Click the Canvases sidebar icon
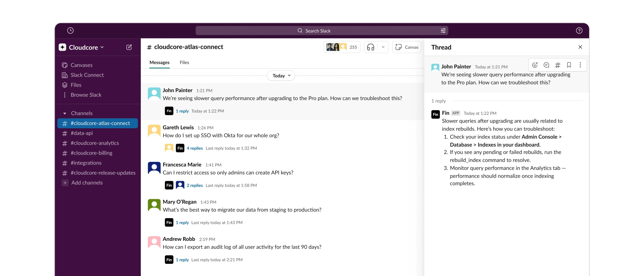Image resolution: width=644 pixels, height=276 pixels. [x=65, y=65]
